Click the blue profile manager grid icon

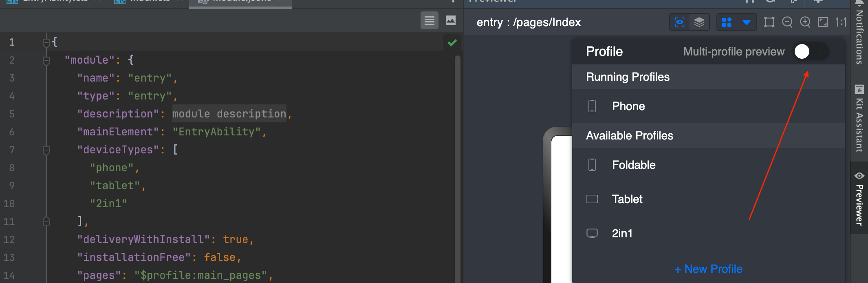tap(727, 22)
